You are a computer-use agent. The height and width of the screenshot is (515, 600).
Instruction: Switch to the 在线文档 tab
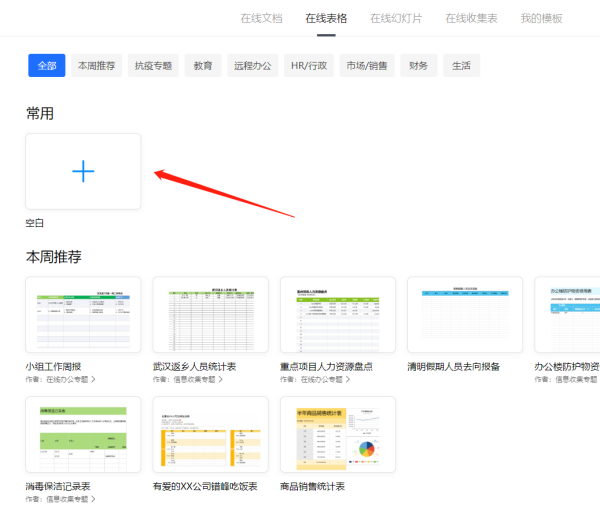(x=261, y=18)
